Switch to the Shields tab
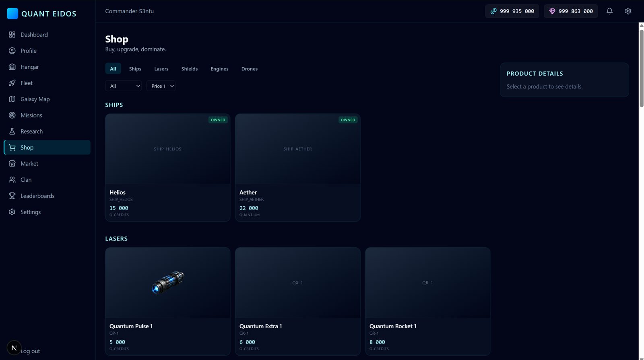The height and width of the screenshot is (360, 644). (190, 69)
